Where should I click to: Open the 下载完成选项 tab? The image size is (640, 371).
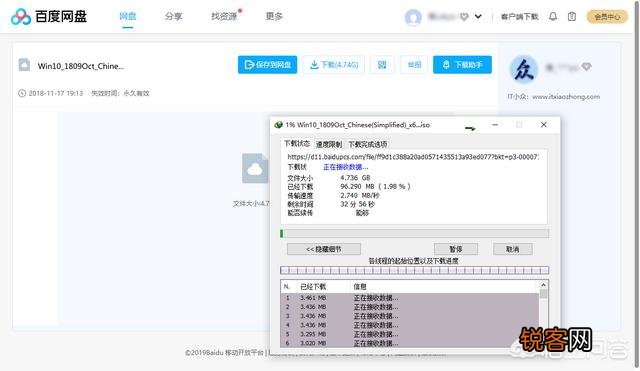368,144
